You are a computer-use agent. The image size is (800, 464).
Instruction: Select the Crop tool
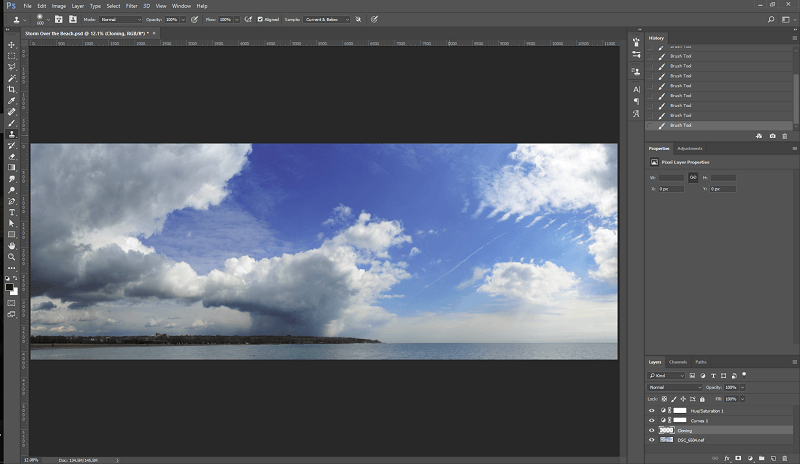click(x=11, y=89)
